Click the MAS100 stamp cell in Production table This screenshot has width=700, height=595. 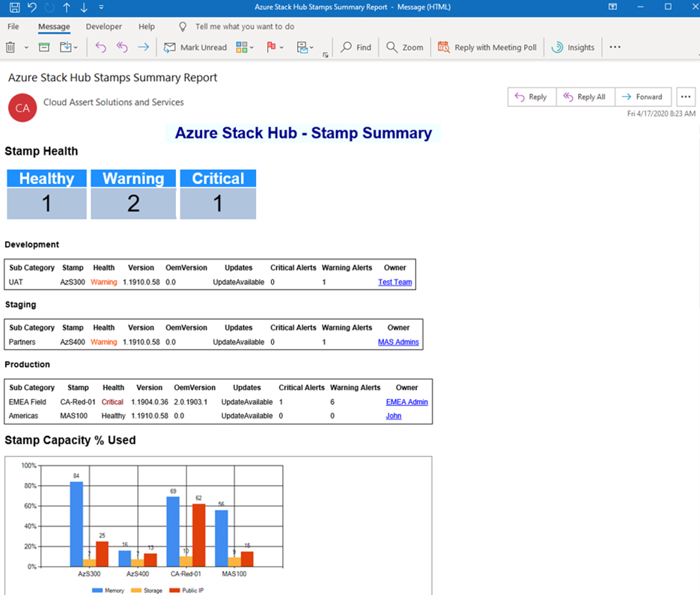pos(73,415)
